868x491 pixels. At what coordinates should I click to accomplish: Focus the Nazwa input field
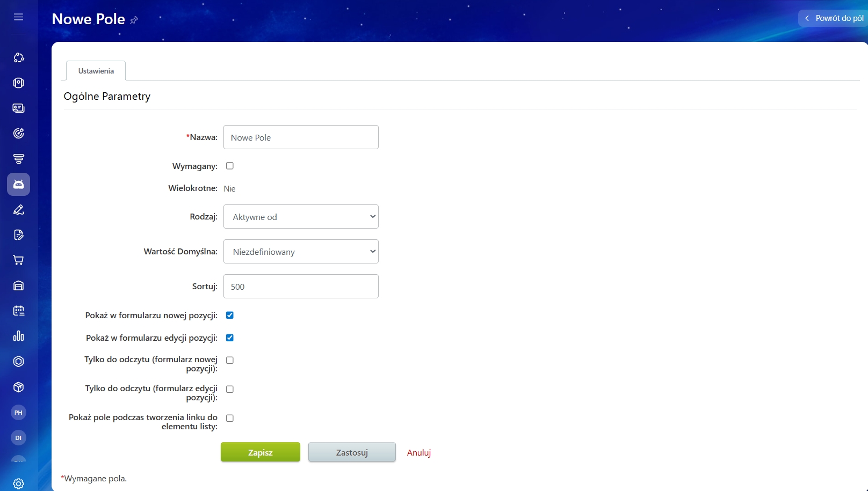301,137
